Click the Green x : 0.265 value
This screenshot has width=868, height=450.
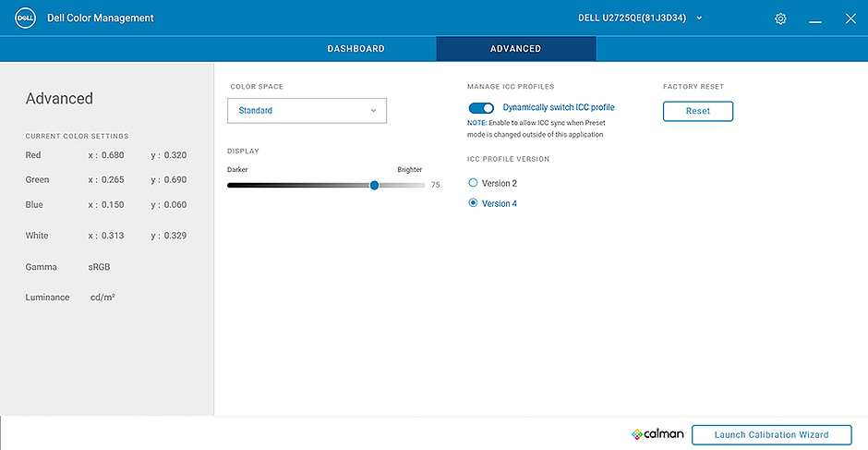click(106, 179)
